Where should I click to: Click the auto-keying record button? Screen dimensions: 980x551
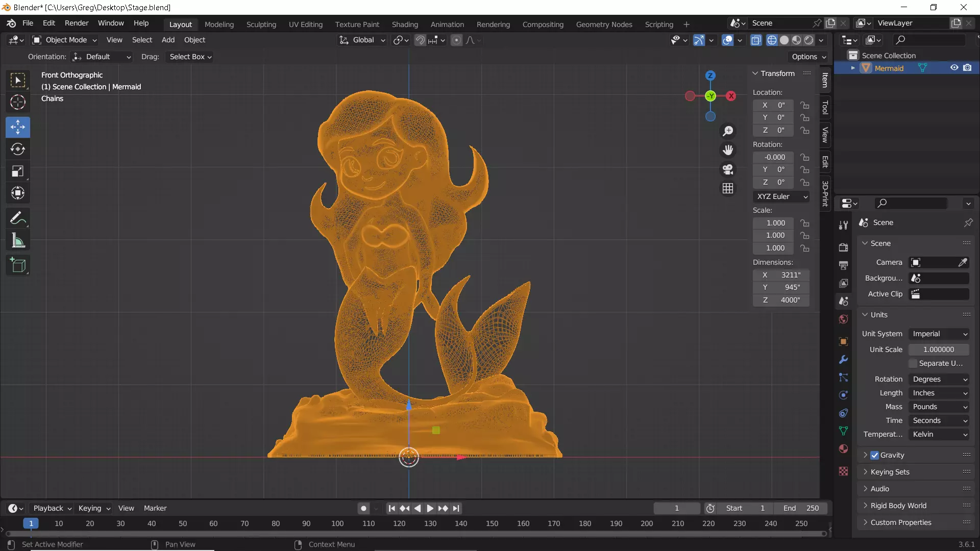[363, 508]
